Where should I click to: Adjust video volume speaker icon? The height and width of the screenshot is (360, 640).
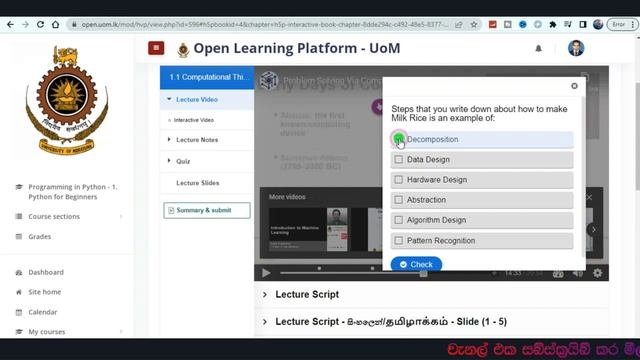(578, 273)
